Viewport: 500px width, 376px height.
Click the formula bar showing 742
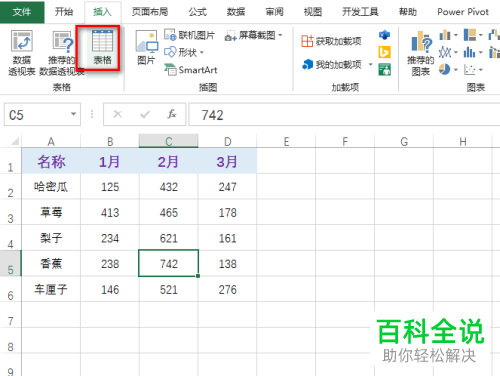(344, 115)
